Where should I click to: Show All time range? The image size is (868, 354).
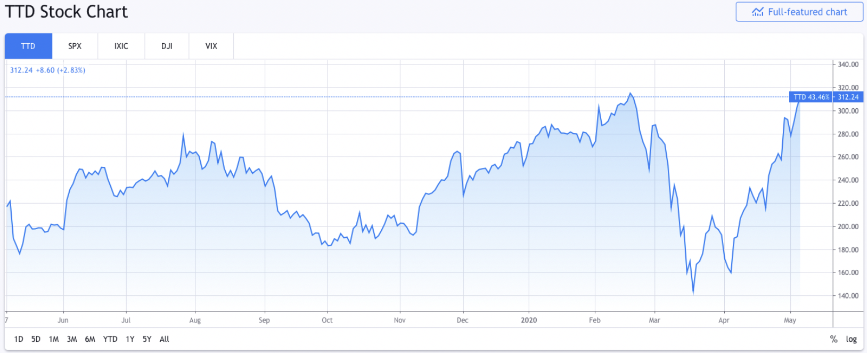pyautogui.click(x=165, y=339)
